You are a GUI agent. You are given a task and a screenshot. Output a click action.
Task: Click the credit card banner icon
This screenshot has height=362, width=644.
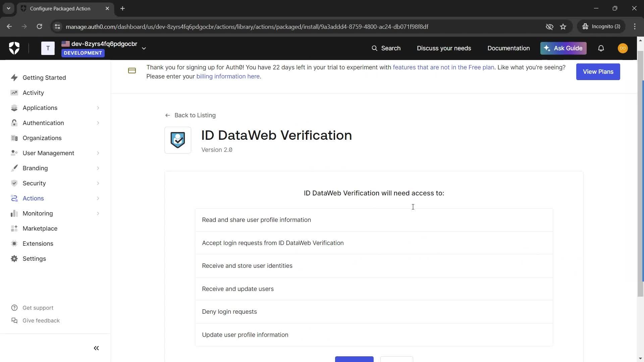pos(132,71)
